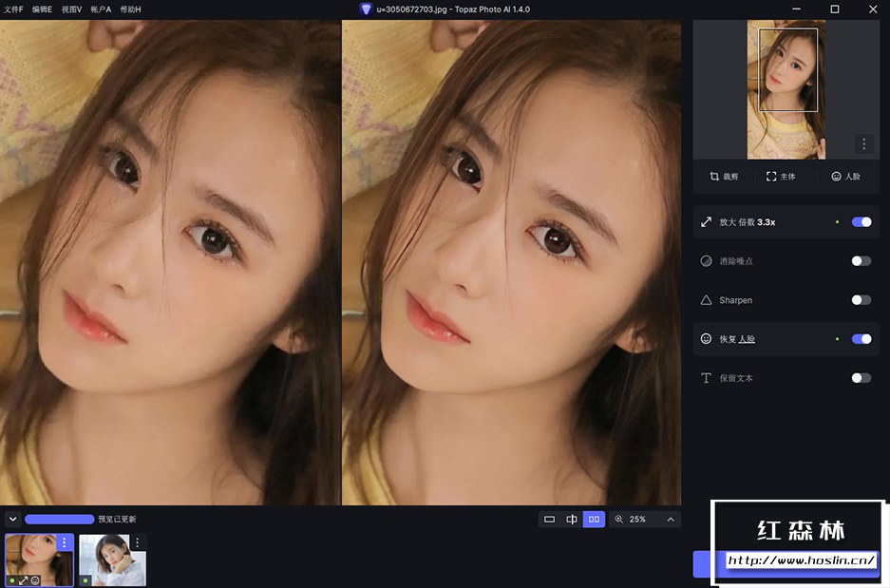
Task: Switch to single view layout
Action: pos(549,520)
